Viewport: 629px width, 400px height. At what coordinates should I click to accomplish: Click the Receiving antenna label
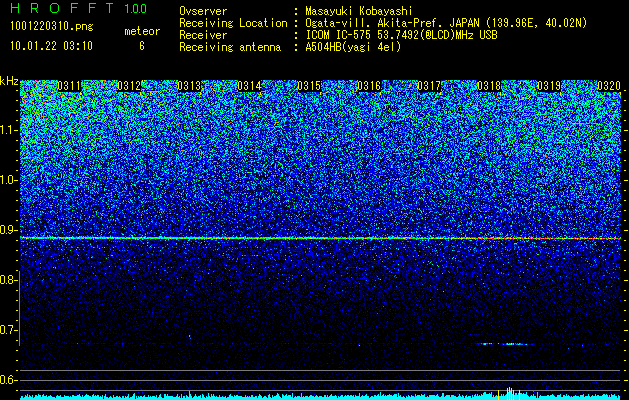click(230, 47)
